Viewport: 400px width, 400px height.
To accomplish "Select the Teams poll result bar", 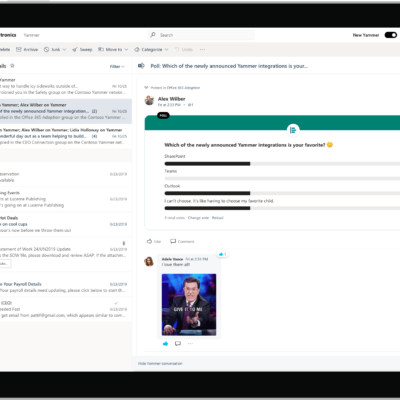I will (282, 179).
